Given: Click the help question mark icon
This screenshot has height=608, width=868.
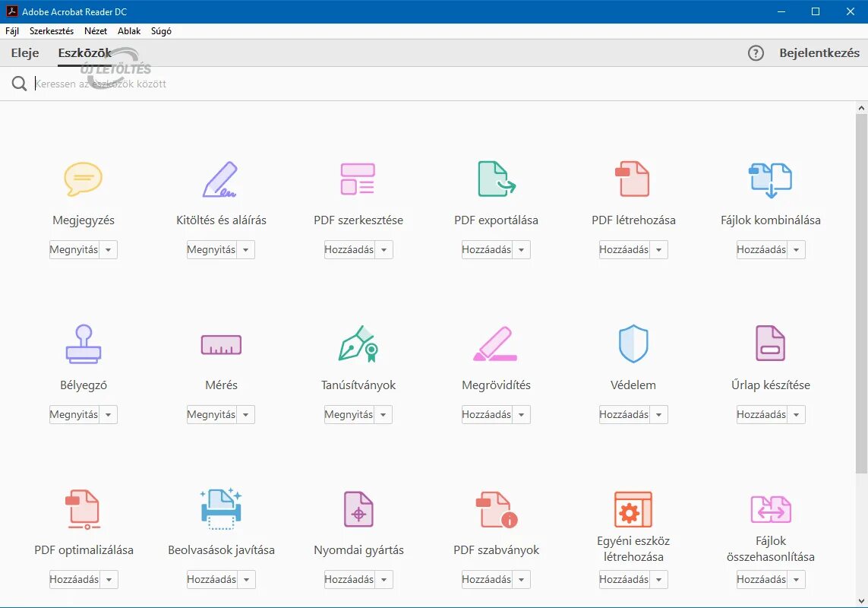Looking at the screenshot, I should tap(756, 53).
